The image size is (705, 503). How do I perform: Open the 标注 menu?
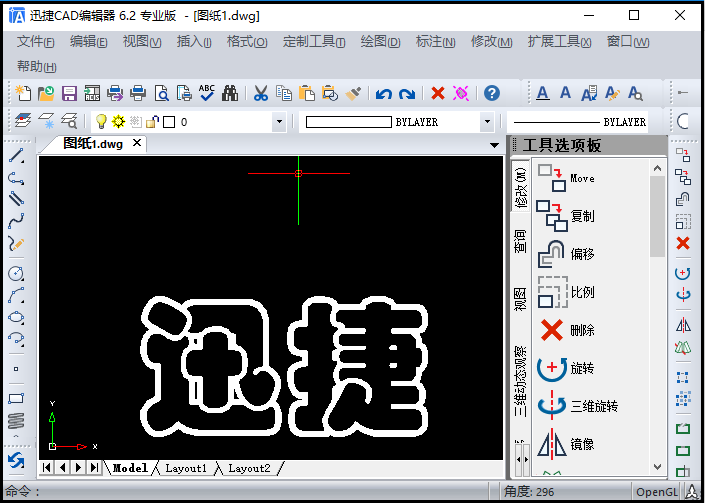[x=435, y=42]
